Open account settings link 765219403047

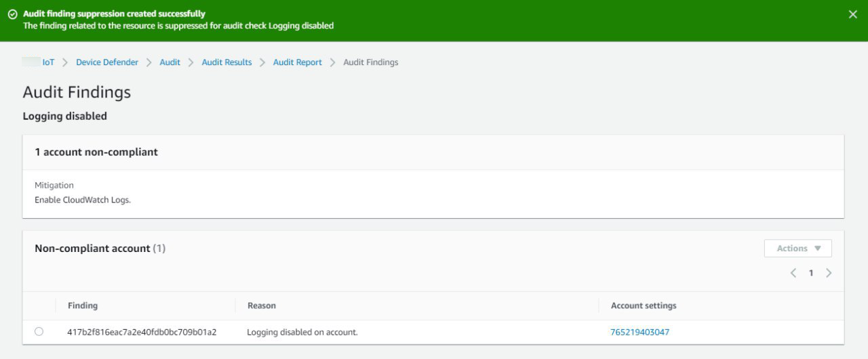(x=639, y=332)
